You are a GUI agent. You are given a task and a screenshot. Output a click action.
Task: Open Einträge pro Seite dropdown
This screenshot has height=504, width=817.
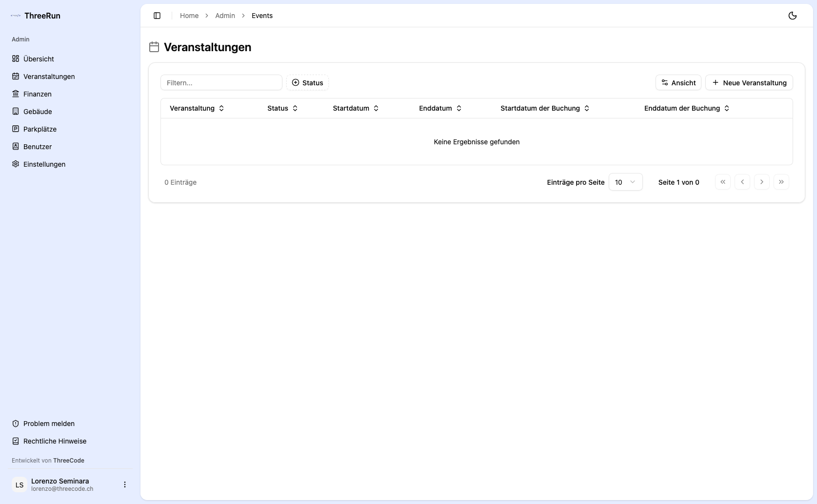[625, 182]
